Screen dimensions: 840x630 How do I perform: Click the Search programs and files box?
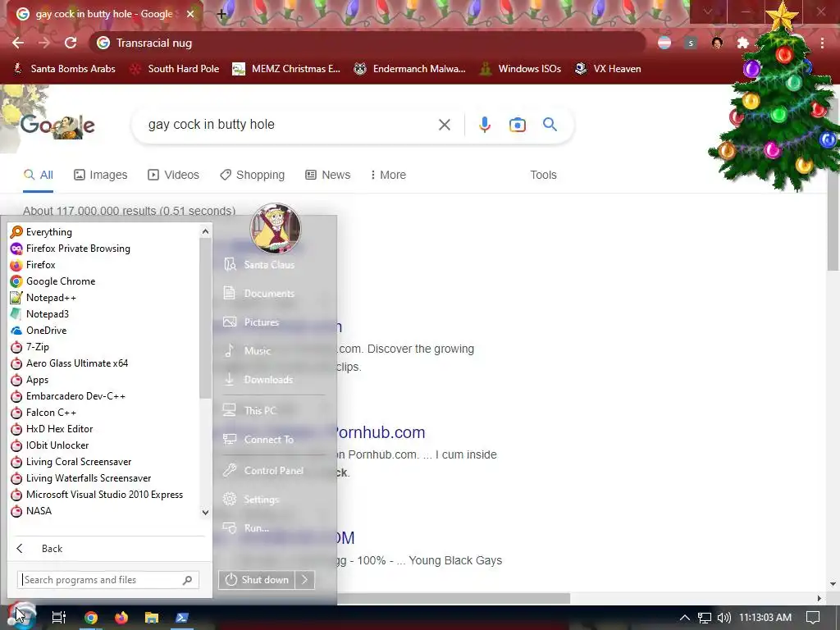(x=109, y=580)
